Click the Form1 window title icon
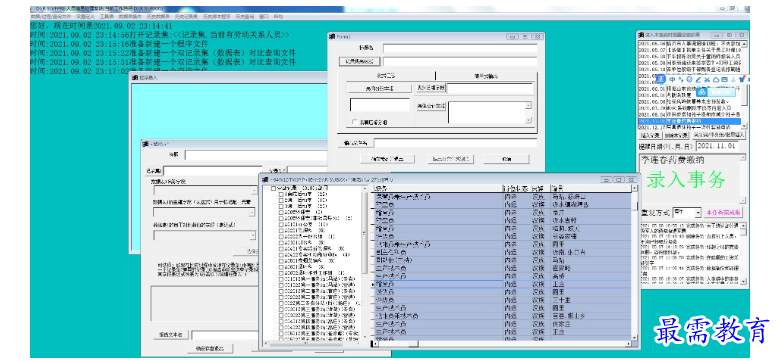778x362 pixels. (332, 37)
